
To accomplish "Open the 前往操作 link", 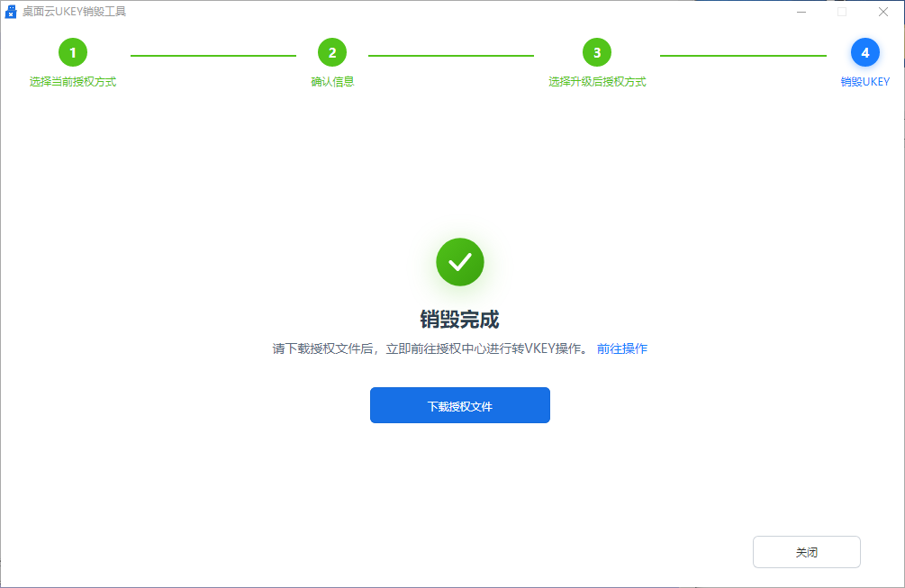I will [x=622, y=348].
